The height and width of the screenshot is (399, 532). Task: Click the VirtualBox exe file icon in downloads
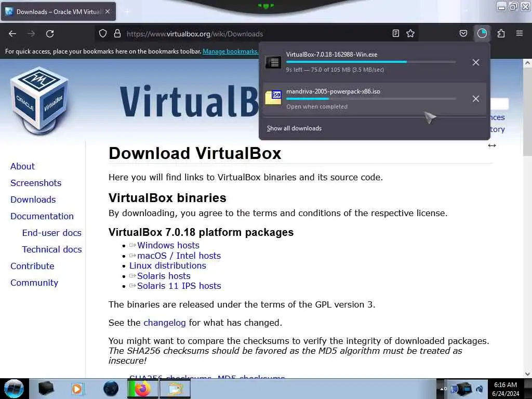point(273,62)
